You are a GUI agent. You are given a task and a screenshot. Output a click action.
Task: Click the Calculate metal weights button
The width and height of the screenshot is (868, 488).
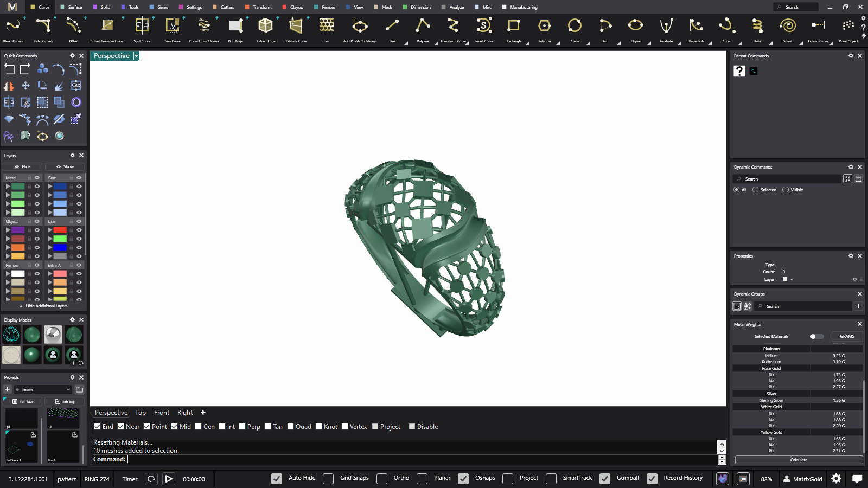tap(799, 460)
